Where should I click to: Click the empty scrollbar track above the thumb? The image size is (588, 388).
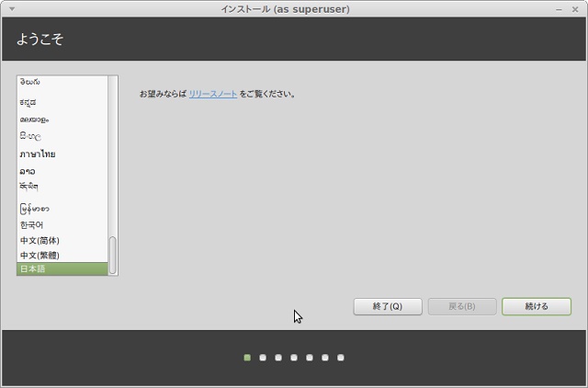click(x=113, y=156)
